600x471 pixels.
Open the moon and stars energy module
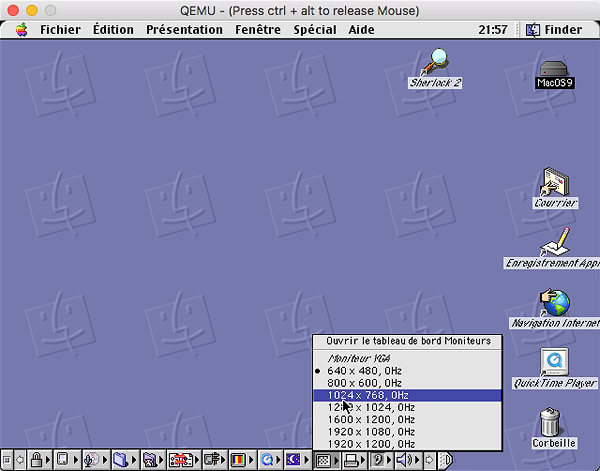(x=297, y=459)
